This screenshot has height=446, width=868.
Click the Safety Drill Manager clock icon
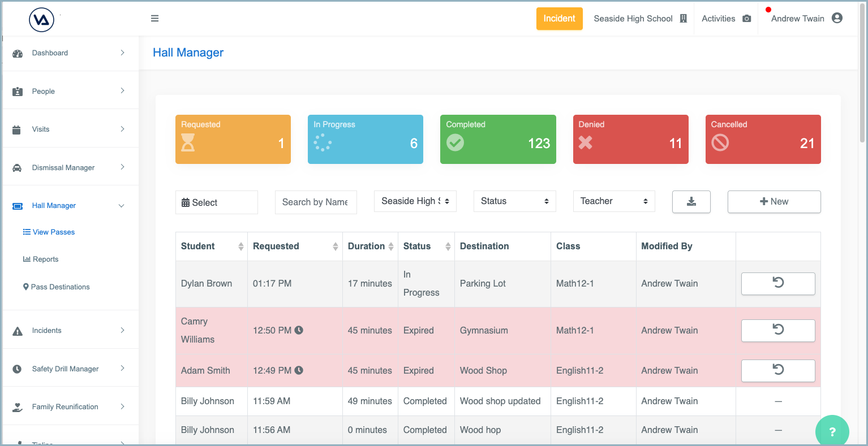17,369
